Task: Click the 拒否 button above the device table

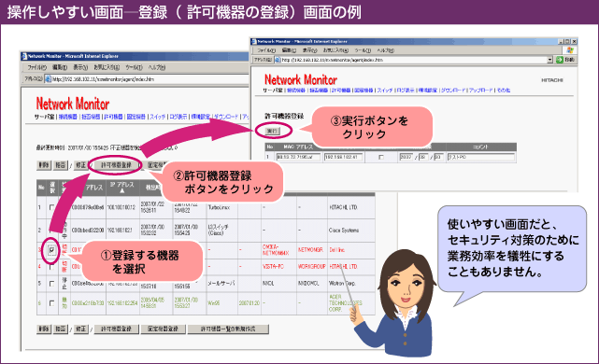Action: click(x=61, y=165)
